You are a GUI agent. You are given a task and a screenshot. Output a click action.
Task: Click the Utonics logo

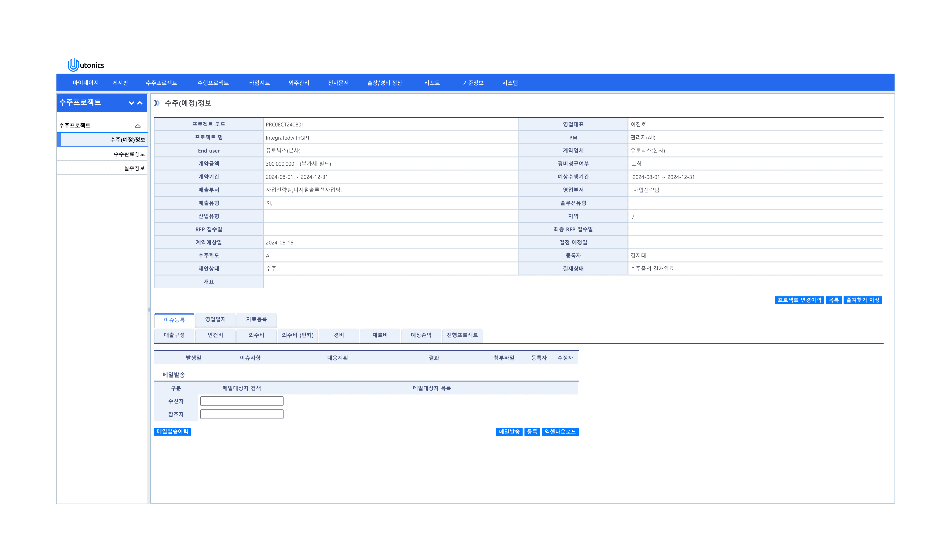click(86, 65)
